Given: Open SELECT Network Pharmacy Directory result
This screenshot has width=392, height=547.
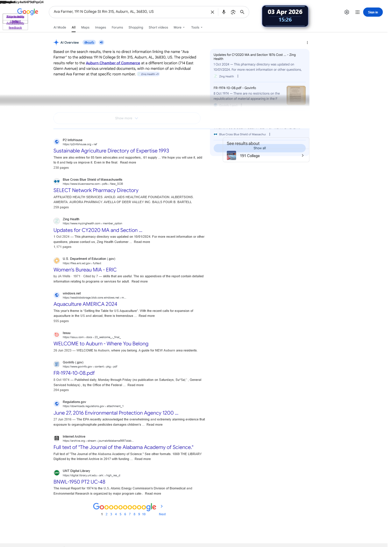Looking at the screenshot, I should pos(96,190).
